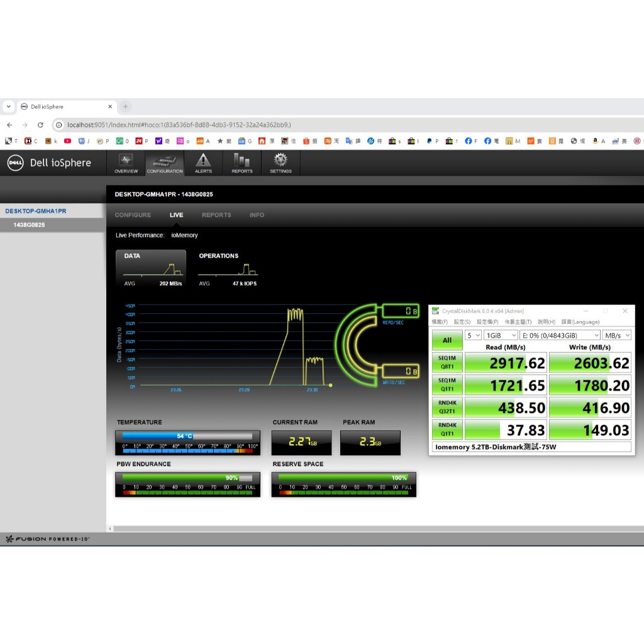644x644 pixels.
Task: Switch to the INFO tab
Action: [x=257, y=215]
